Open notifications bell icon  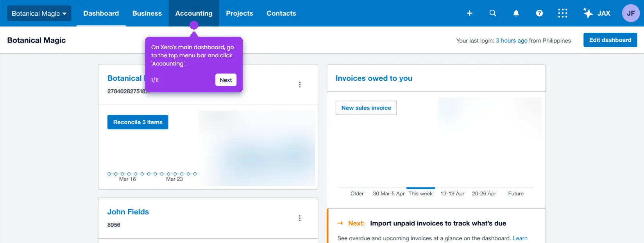pyautogui.click(x=516, y=13)
